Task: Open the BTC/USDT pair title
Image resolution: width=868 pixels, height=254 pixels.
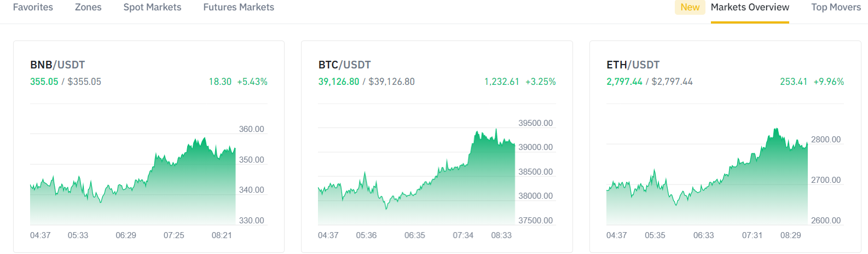Action: (344, 65)
